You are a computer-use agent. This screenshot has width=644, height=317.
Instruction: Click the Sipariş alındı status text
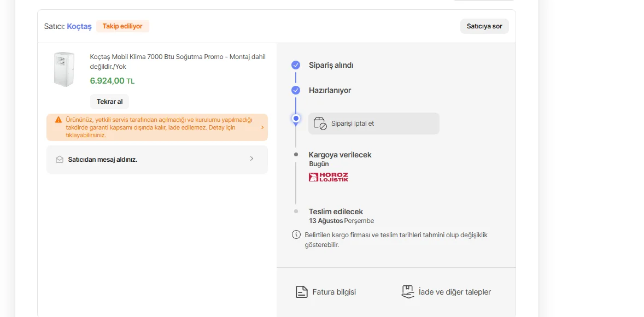(x=331, y=65)
